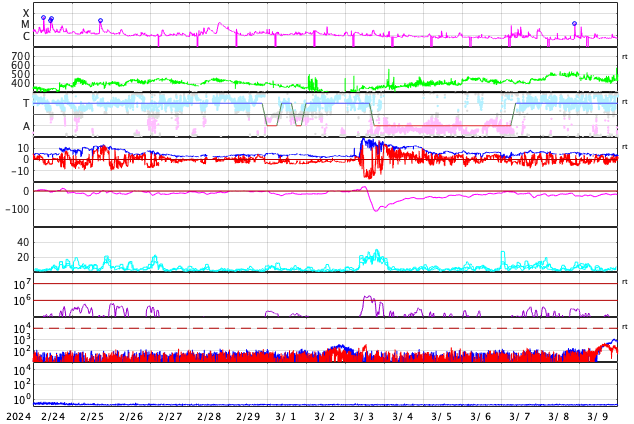Image resolution: width=634 pixels, height=424 pixels.
Task: Click the A sector label
Action: point(26,126)
